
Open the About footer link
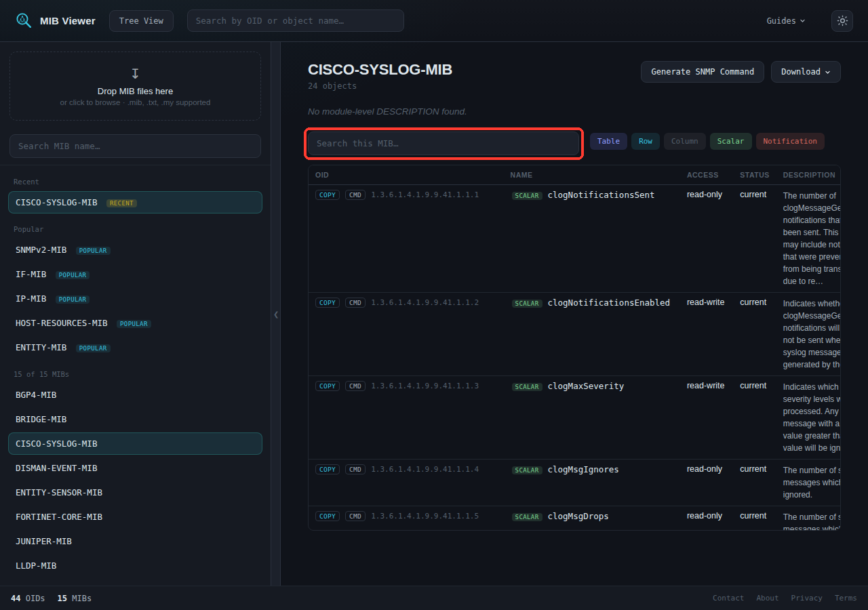click(768, 598)
